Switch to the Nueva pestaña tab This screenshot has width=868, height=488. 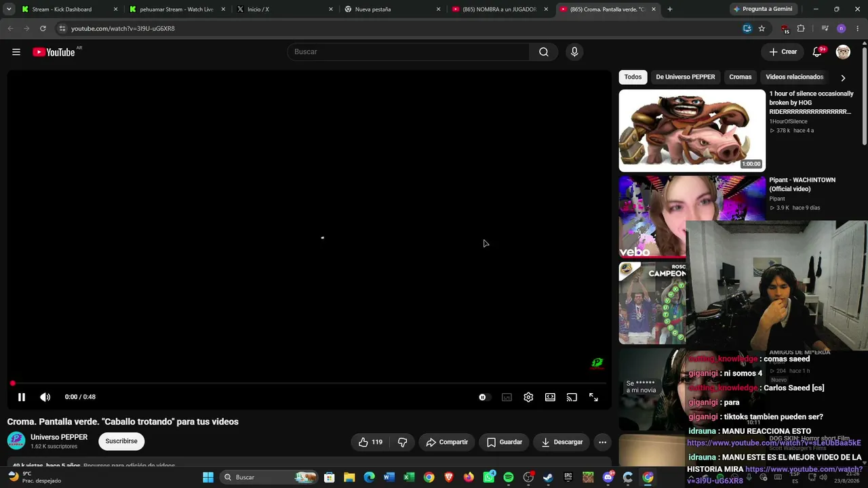coord(393,9)
